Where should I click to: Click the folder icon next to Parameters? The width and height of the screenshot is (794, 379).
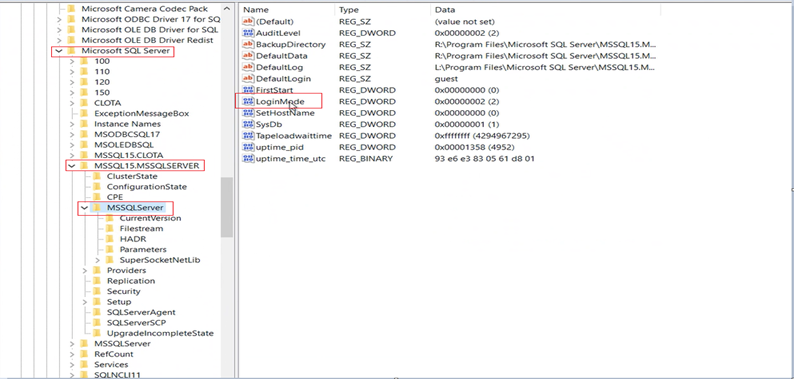tap(109, 249)
